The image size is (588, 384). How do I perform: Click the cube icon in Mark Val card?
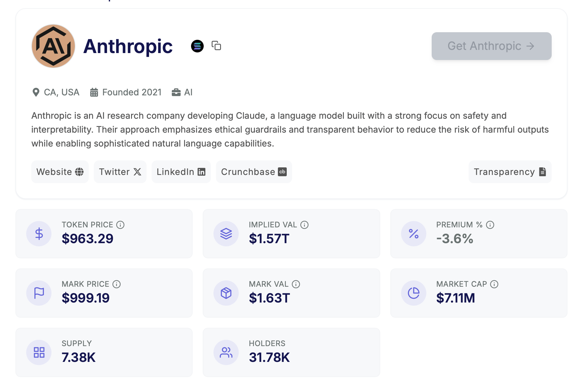pos(226,293)
